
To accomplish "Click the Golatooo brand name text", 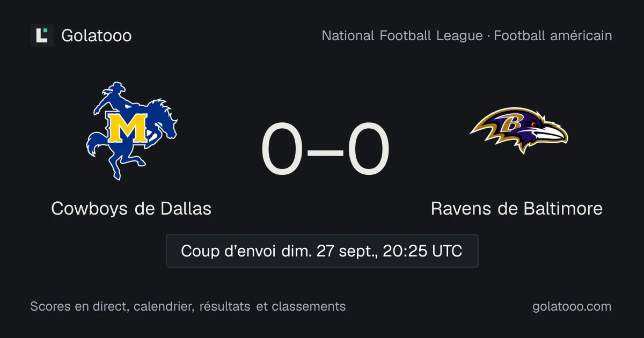I will tap(97, 35).
